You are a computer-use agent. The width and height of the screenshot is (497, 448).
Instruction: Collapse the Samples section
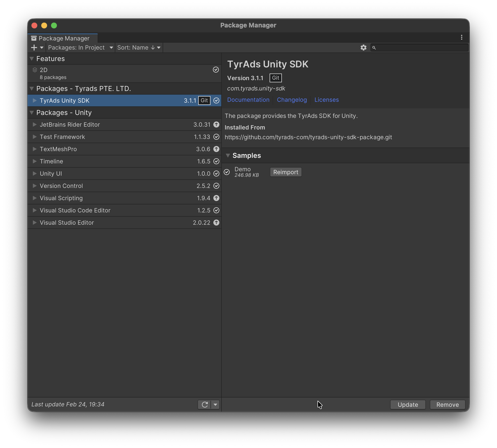228,155
